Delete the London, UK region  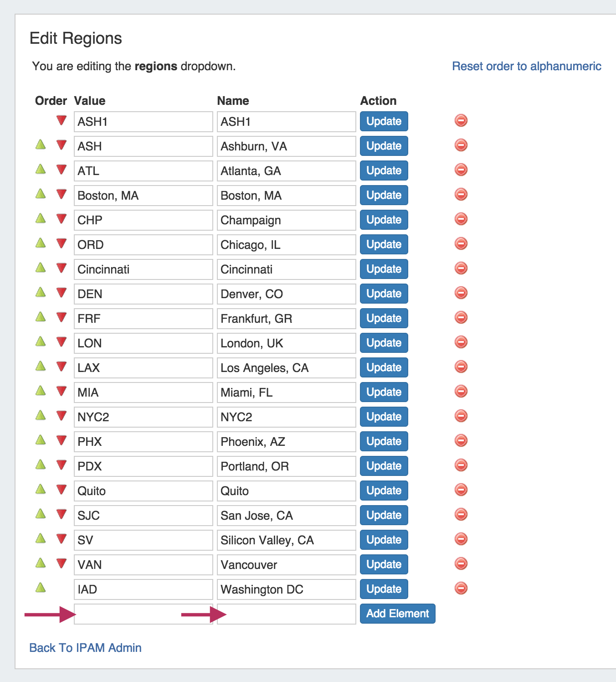point(461,342)
